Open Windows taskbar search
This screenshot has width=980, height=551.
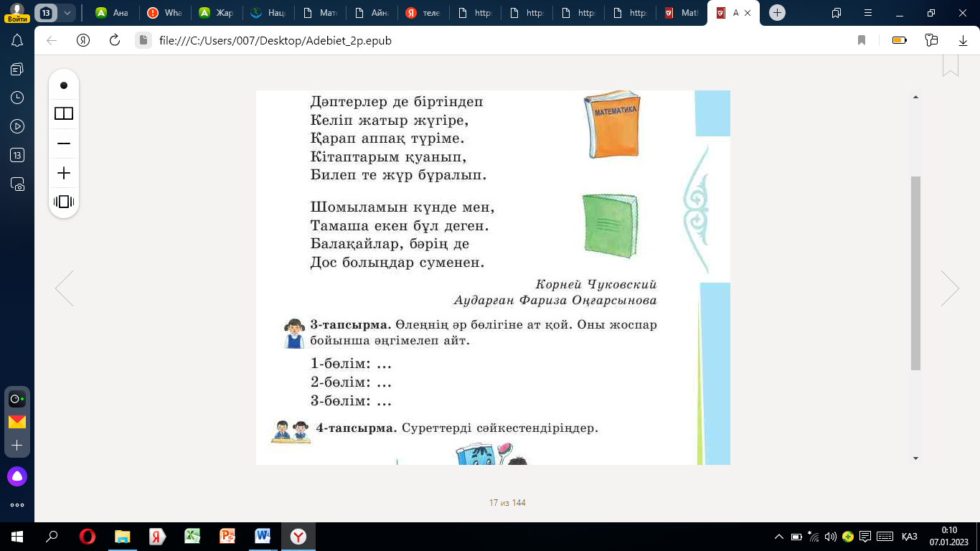(52, 536)
